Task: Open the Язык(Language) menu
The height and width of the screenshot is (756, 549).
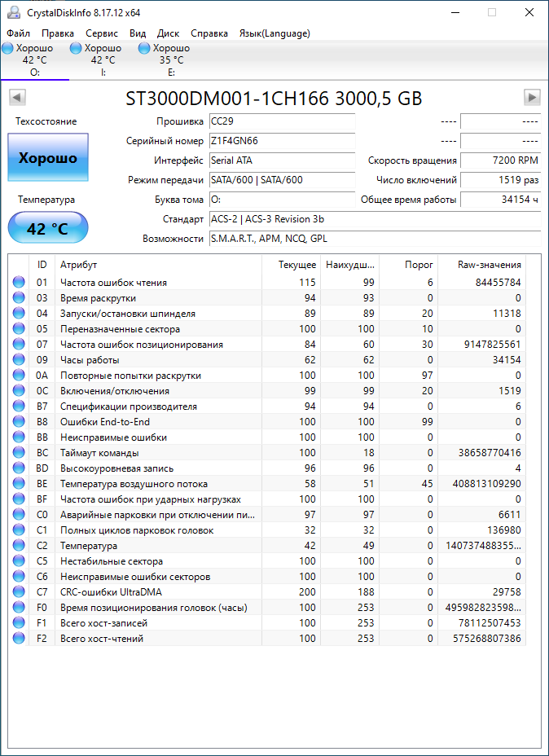Action: (274, 33)
